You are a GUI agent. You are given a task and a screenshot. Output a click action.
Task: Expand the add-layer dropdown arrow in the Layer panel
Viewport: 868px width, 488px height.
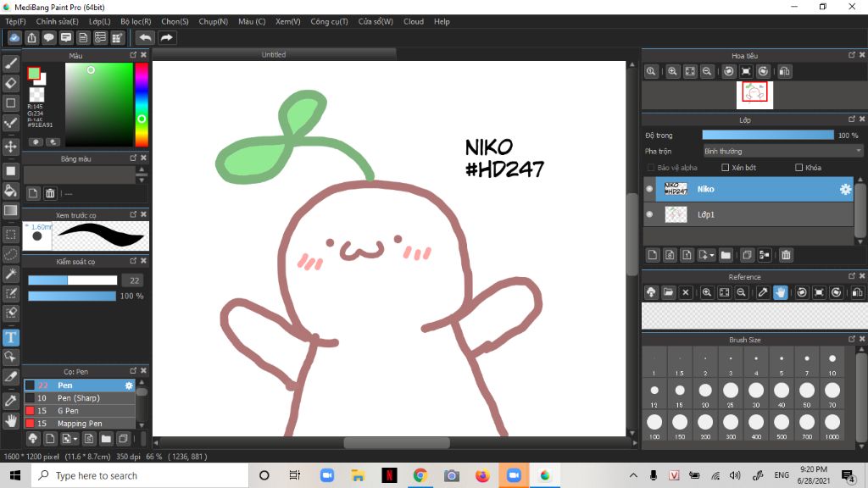(x=712, y=255)
